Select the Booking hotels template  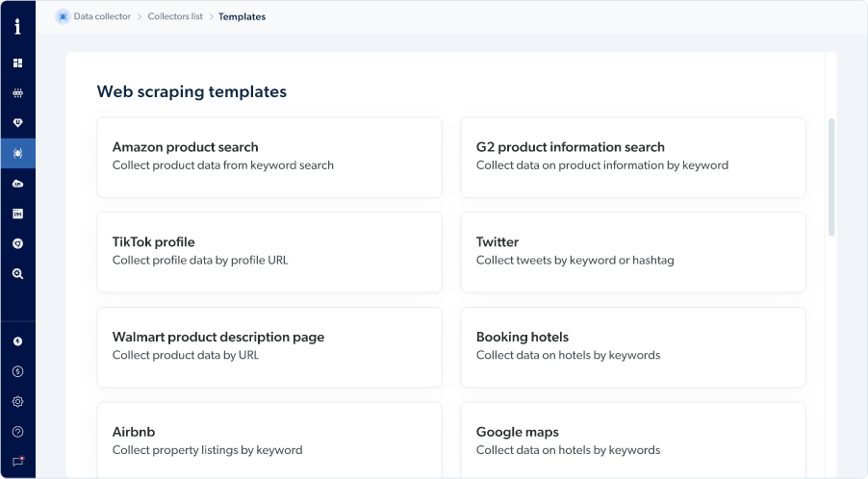coord(633,347)
